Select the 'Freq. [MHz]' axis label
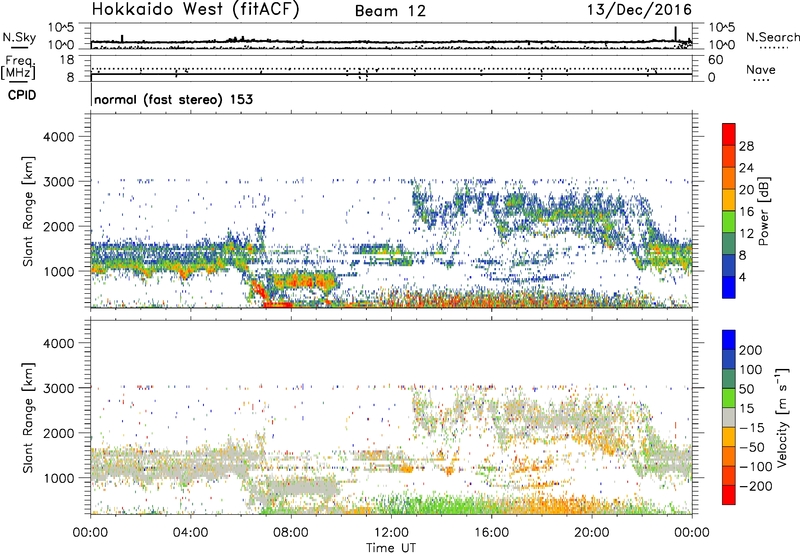Image resolution: width=800 pixels, height=554 pixels. (x=18, y=67)
